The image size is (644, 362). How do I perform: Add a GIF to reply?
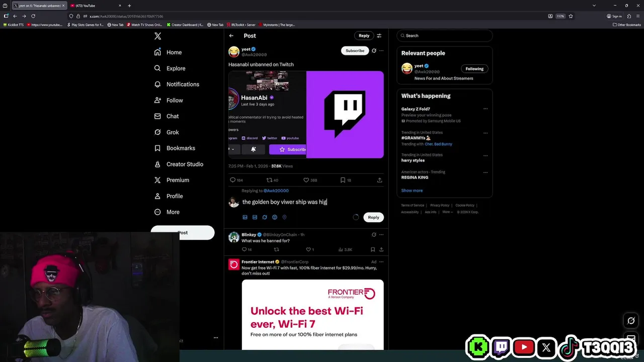point(255,217)
